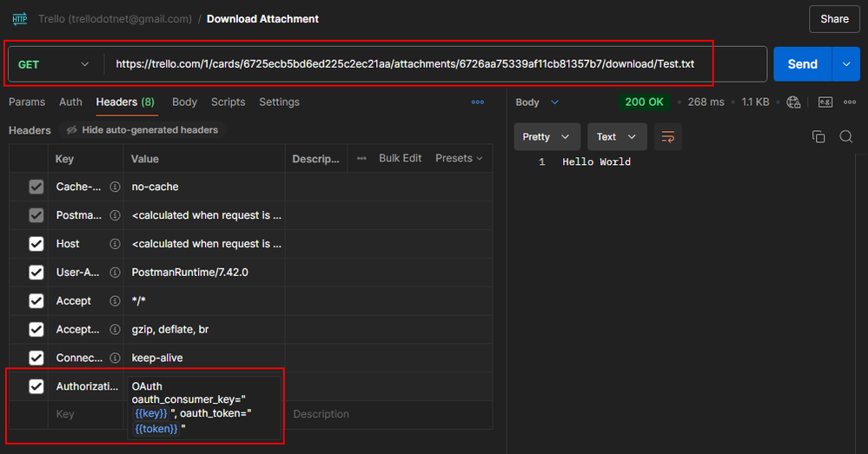Uncheck the Host header checkbox

[36, 244]
